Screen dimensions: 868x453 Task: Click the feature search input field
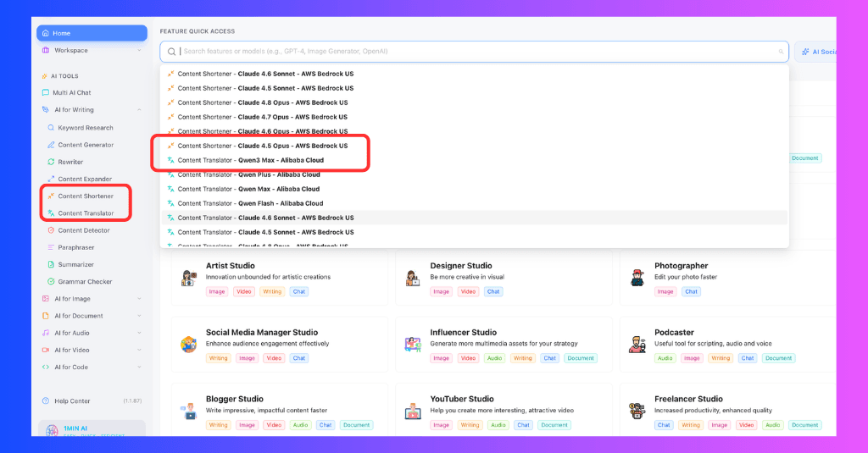[475, 52]
